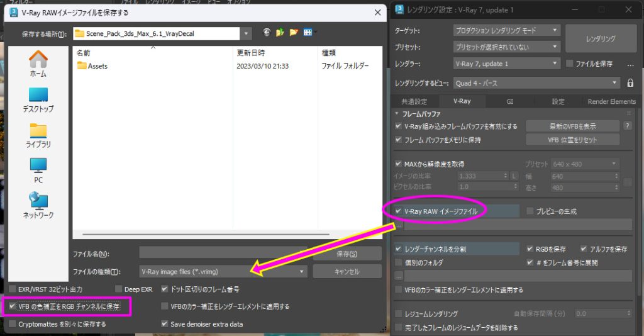The width and height of the screenshot is (644, 336).
Task: Click the frame buffer help question icon
Action: coord(627,126)
